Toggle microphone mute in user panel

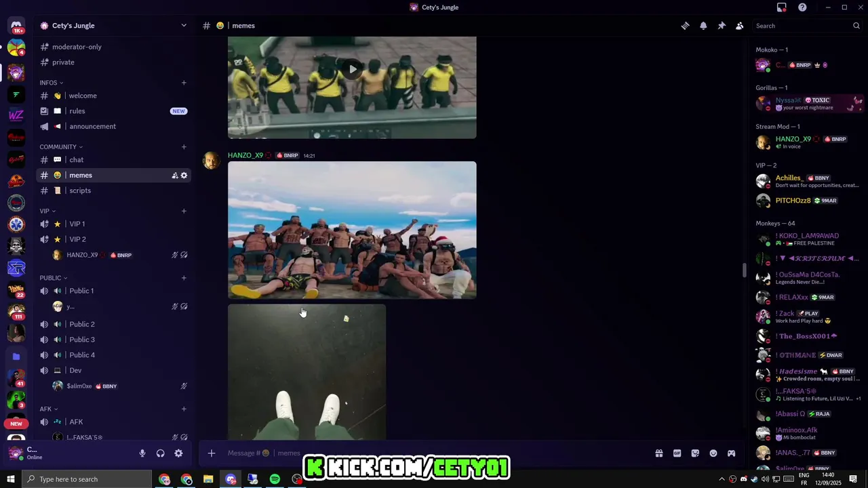142,453
